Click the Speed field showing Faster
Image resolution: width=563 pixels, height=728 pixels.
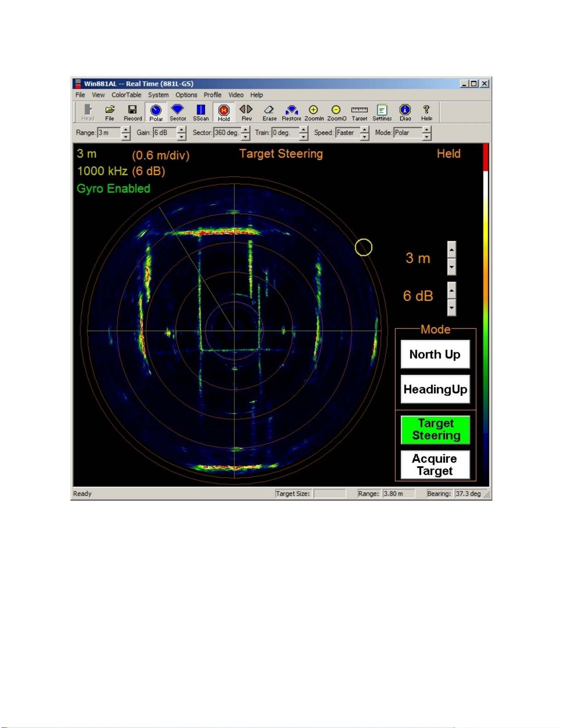click(348, 133)
